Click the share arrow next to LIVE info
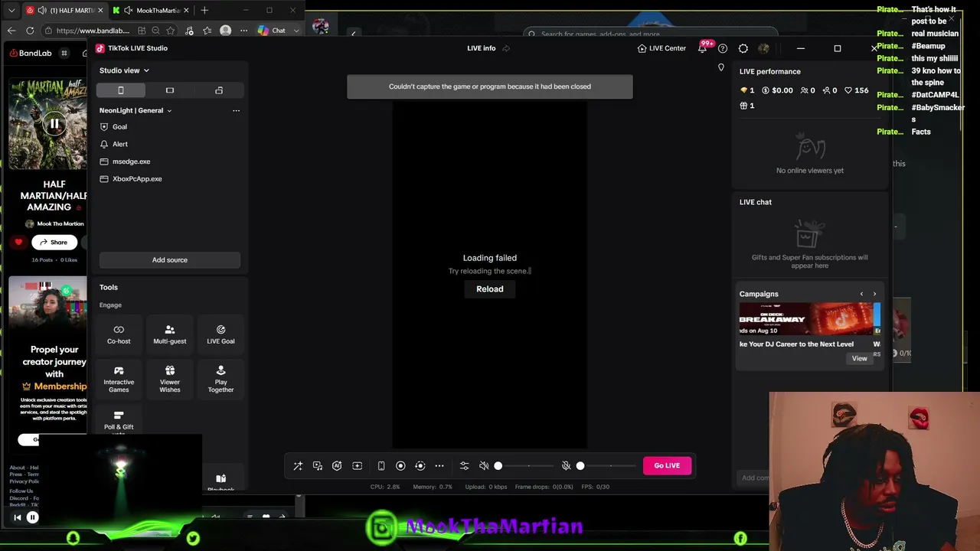Image resolution: width=980 pixels, height=551 pixels. 506,48
